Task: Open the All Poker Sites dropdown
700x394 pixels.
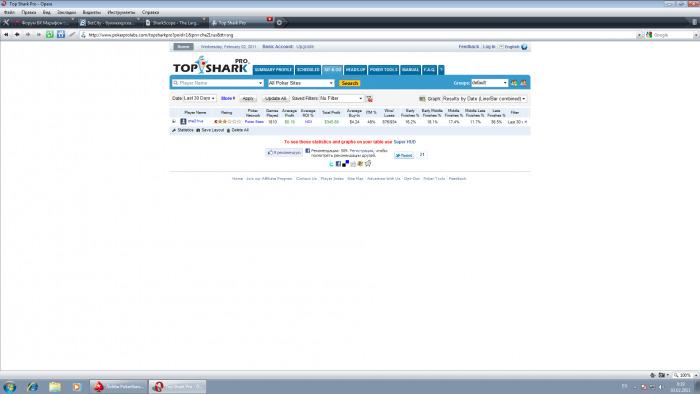Action: tap(331, 83)
